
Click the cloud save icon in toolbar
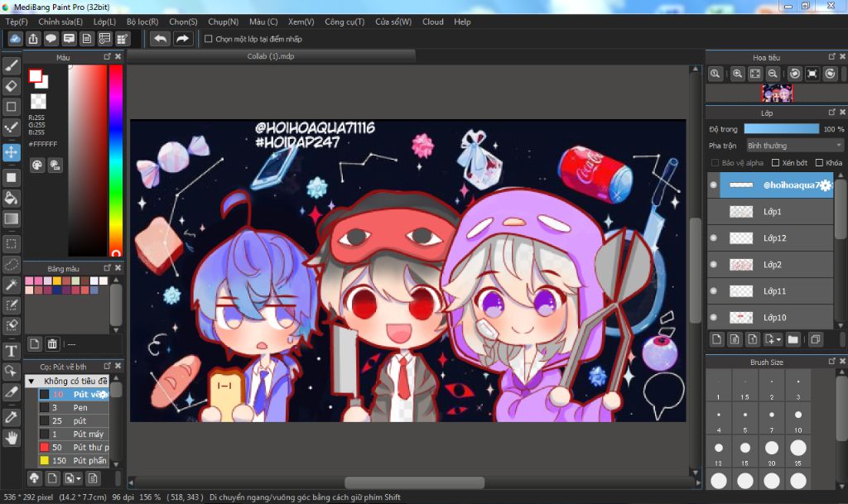(15, 39)
